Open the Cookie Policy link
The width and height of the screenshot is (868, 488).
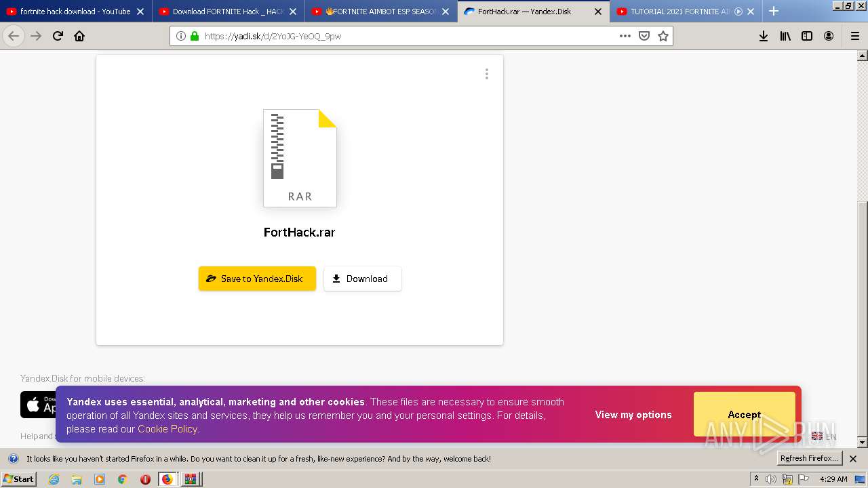167,429
